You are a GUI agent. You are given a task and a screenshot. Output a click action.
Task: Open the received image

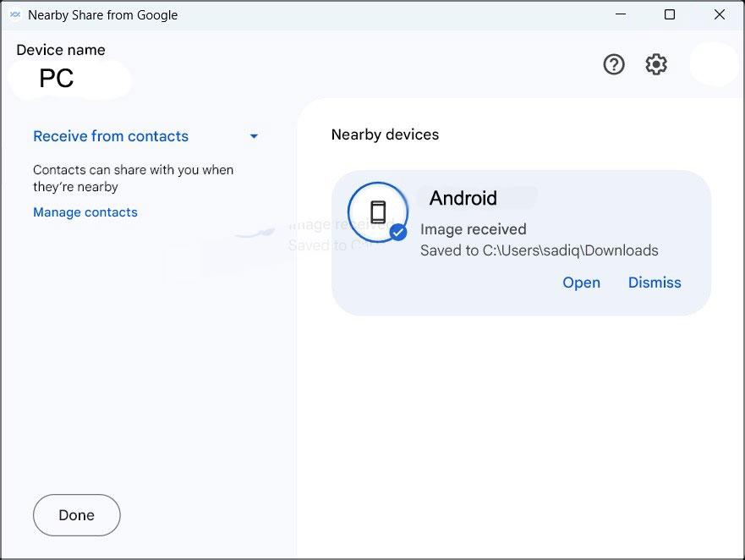pos(581,283)
